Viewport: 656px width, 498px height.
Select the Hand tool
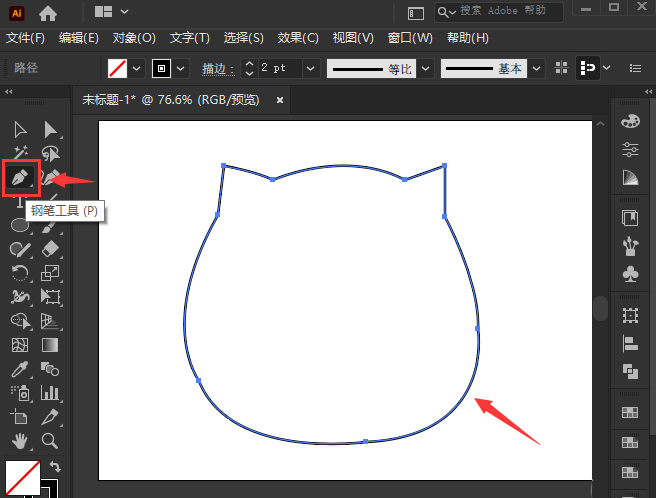click(20, 440)
